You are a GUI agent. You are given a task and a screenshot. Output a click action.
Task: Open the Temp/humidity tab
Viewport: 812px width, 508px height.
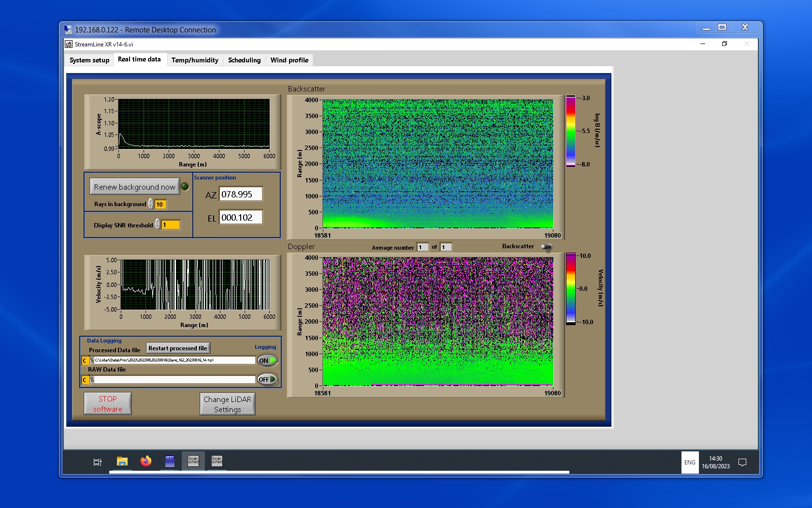[195, 60]
